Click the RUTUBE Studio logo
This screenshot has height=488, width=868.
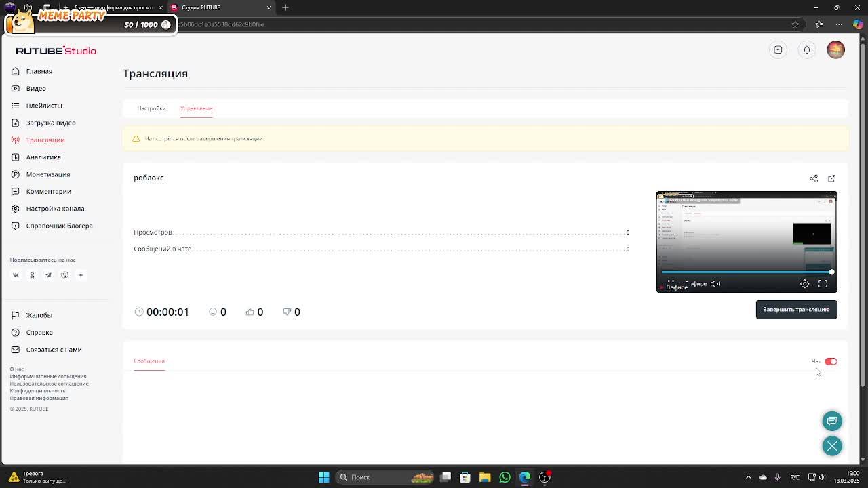56,51
